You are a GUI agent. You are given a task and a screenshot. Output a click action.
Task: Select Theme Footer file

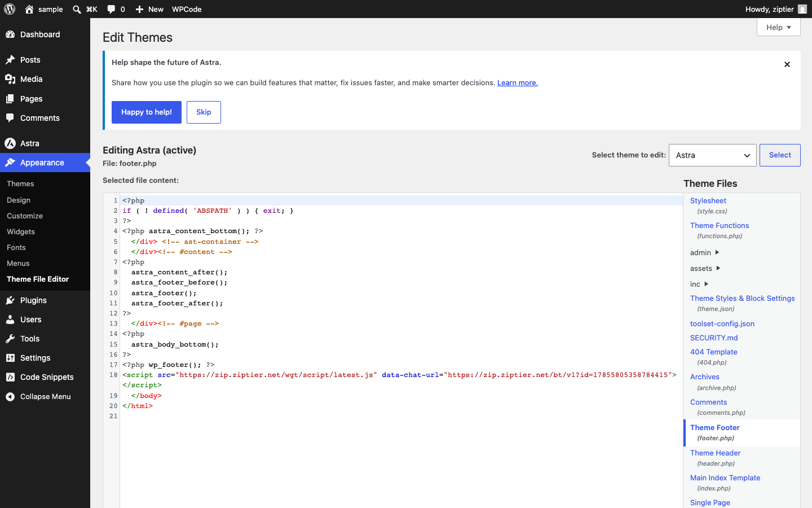pos(714,428)
